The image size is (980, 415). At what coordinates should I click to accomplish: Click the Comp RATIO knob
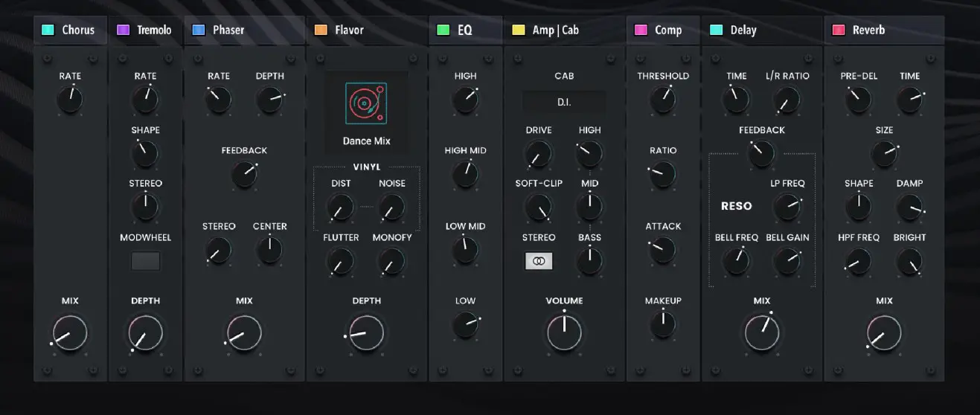(663, 175)
